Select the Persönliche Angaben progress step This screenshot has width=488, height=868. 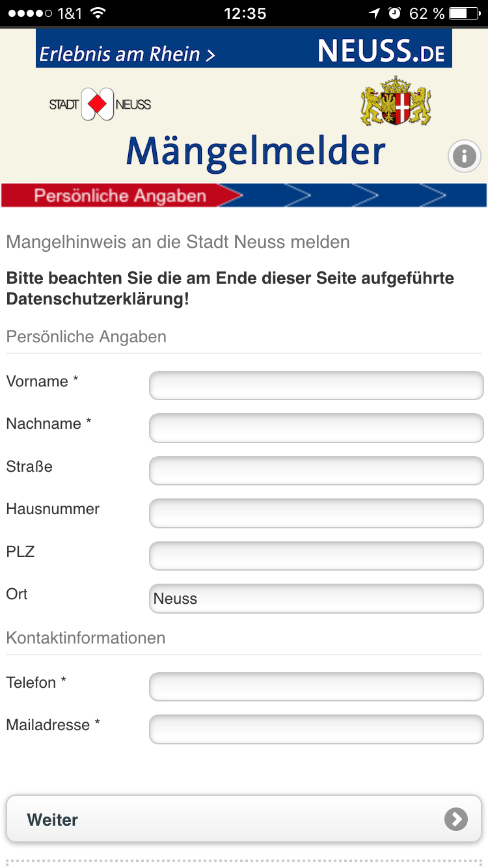pos(120,196)
